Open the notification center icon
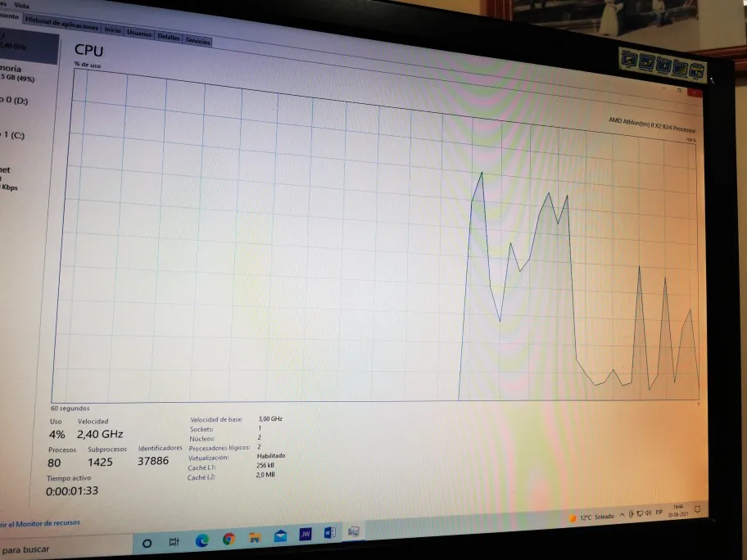The width and height of the screenshot is (747, 560). [x=697, y=509]
